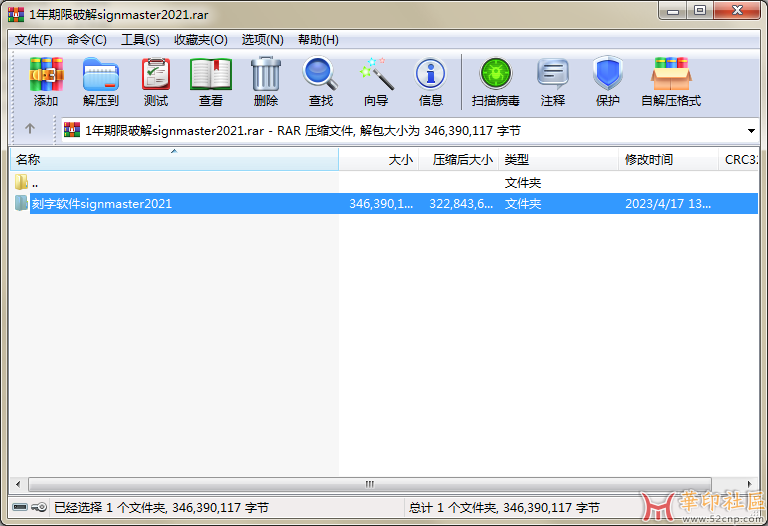
Task: Select the parent folder ".." icon
Action: point(21,182)
